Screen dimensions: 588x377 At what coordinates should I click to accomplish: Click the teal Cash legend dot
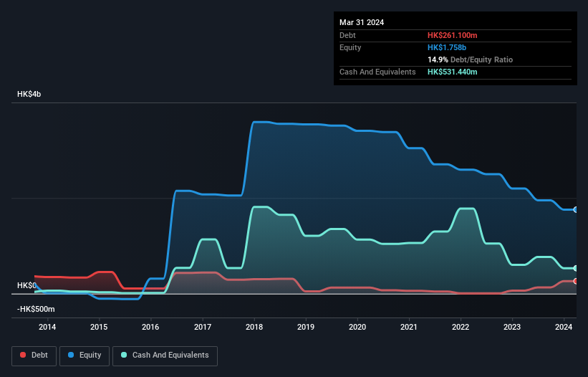[124, 355]
